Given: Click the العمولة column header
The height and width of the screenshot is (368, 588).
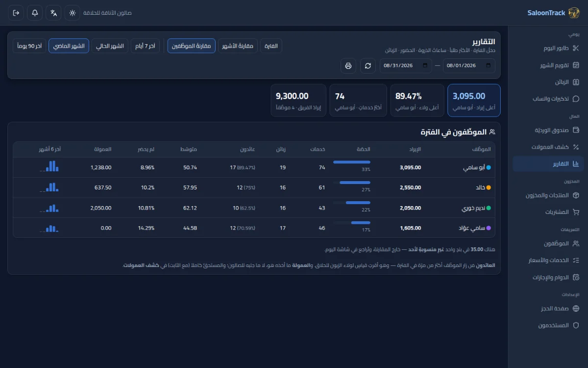Looking at the screenshot, I should pos(103,149).
